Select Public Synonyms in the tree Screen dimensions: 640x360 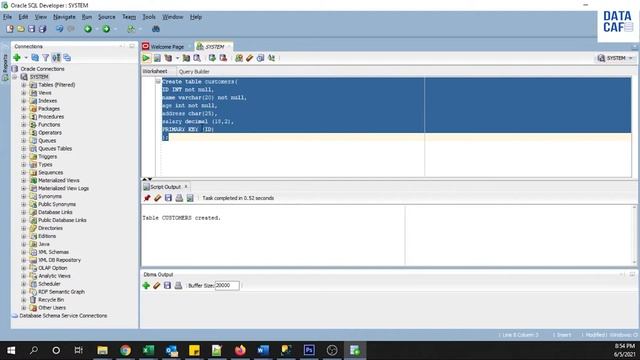[x=57, y=204]
